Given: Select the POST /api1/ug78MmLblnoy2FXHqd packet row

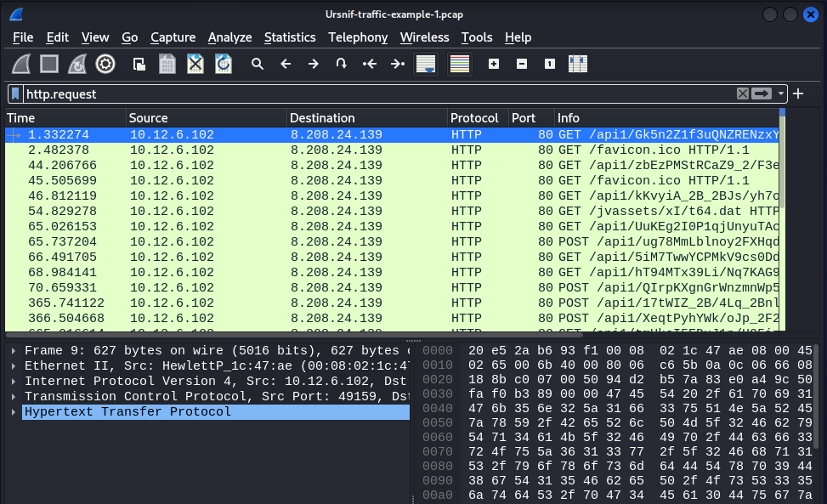Looking at the screenshot, I should (340, 241).
